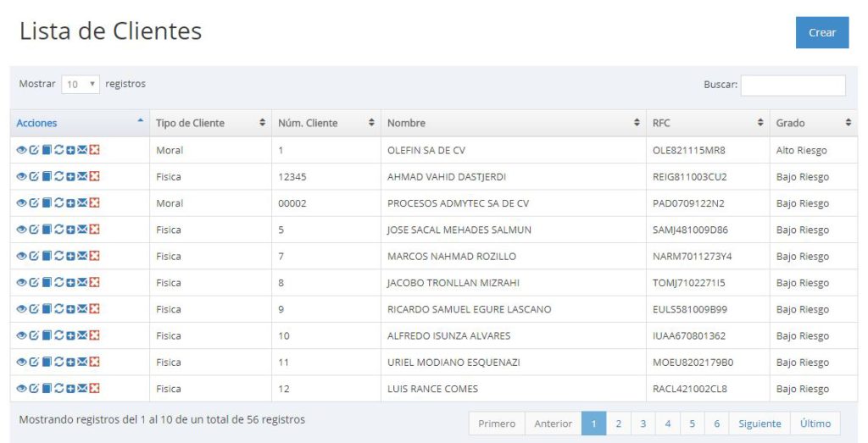The height and width of the screenshot is (443, 868).
Task: Open the Mostrar registros count dropdown
Action: pyautogui.click(x=81, y=85)
